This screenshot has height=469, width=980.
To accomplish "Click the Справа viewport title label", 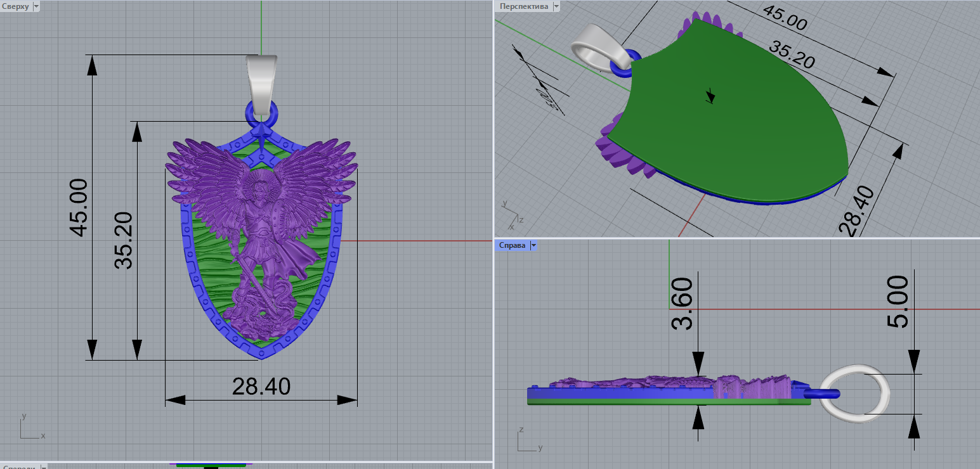I will [x=512, y=245].
